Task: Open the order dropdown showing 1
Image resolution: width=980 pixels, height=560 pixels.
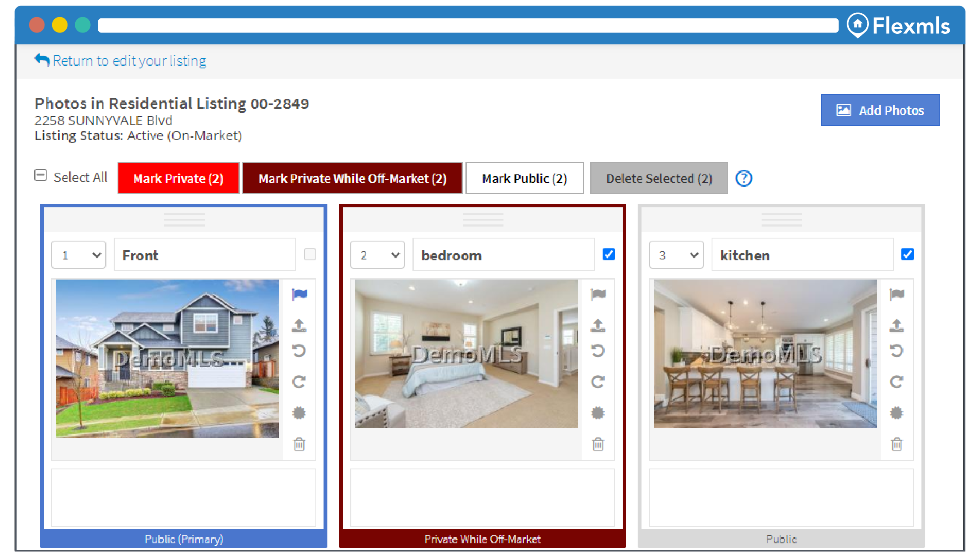Action: [79, 255]
